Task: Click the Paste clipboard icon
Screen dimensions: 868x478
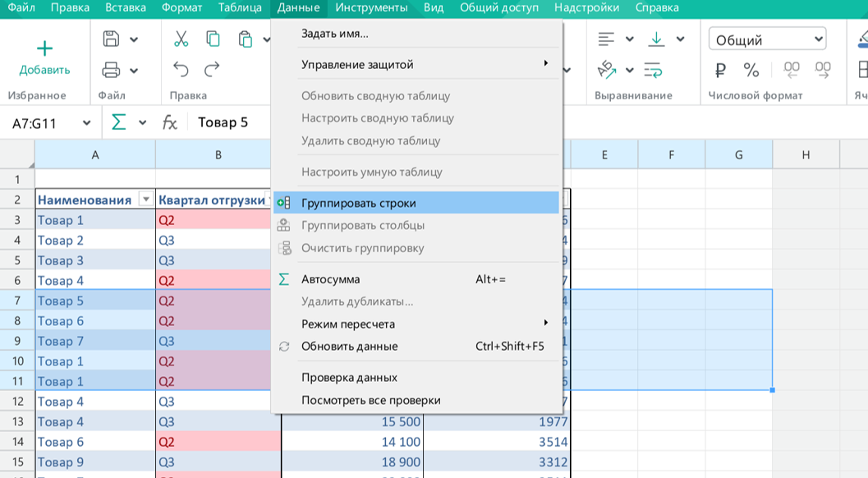Action: click(x=245, y=39)
